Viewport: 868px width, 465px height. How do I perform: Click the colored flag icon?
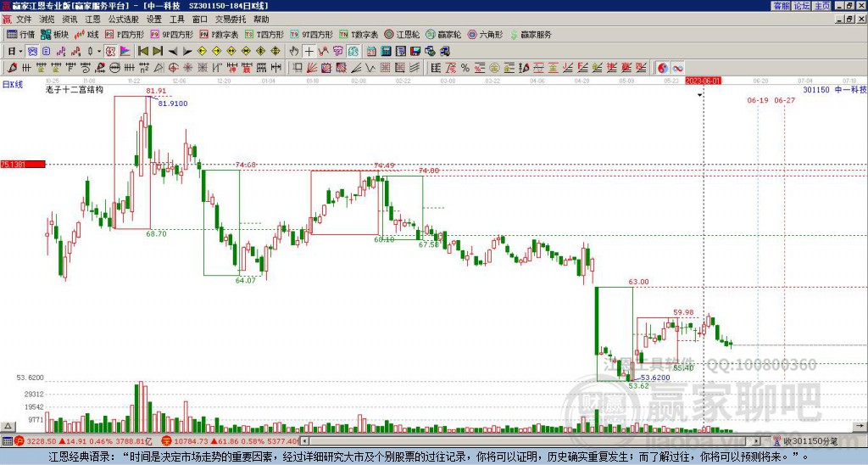click(x=125, y=51)
